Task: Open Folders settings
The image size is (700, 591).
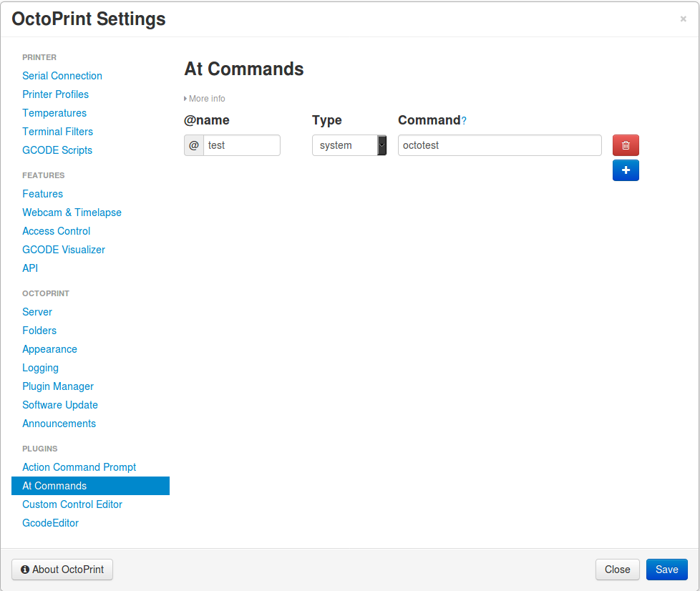Action: 39,331
